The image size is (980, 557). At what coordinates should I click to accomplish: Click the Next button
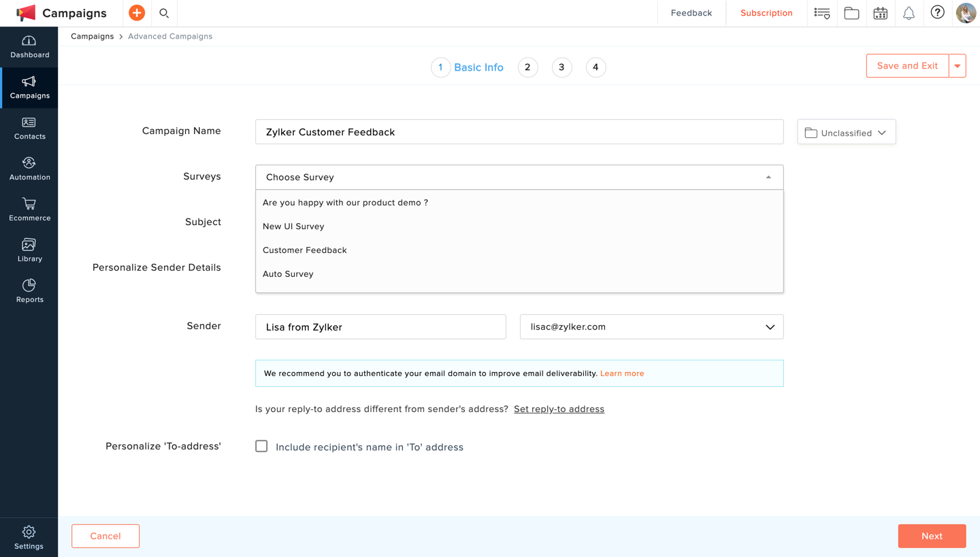(x=932, y=536)
